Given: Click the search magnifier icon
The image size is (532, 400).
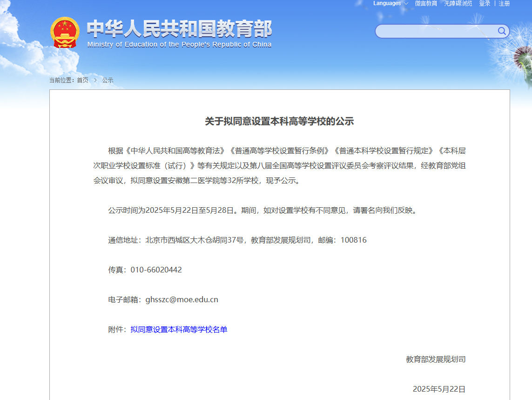Looking at the screenshot, I should point(501,31).
